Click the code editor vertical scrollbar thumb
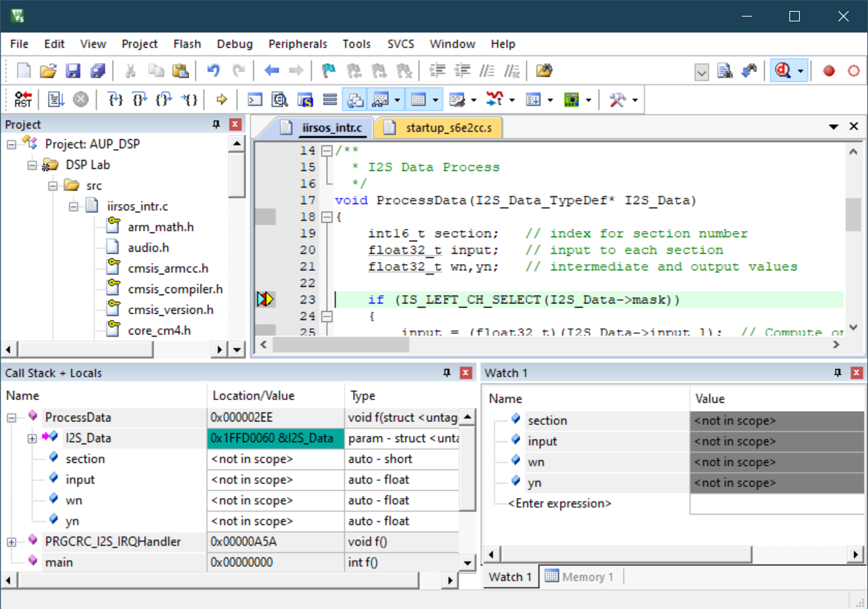 [854, 214]
